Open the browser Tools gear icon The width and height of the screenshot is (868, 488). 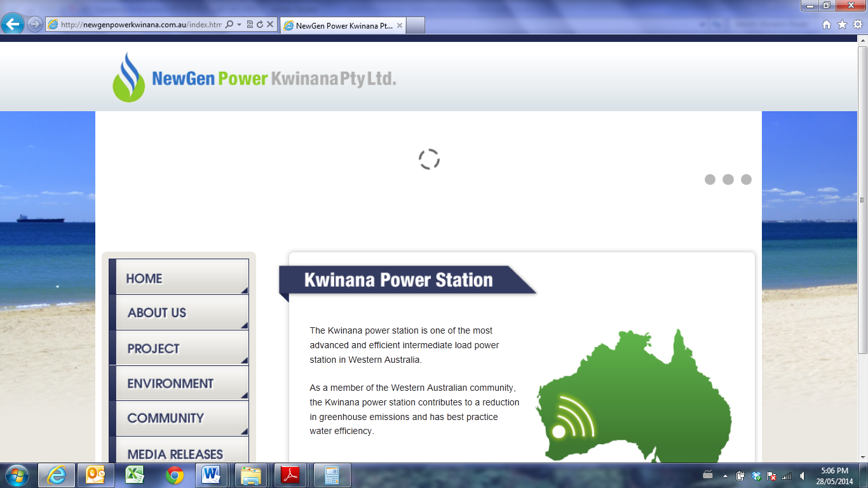click(x=857, y=25)
